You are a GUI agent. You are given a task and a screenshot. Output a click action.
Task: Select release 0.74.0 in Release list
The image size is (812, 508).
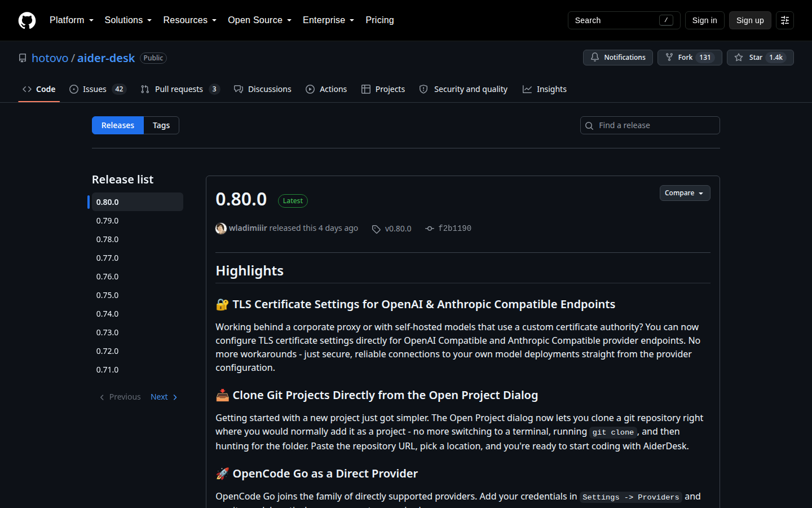click(137, 314)
